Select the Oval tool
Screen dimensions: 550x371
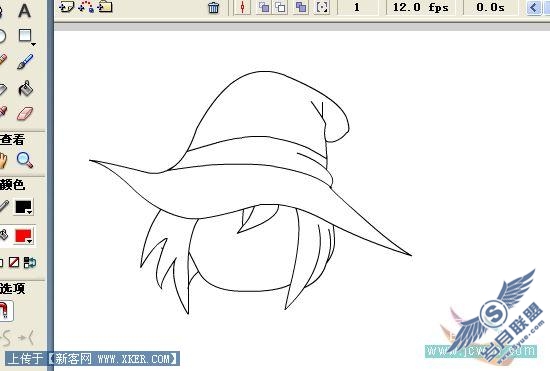1,36
